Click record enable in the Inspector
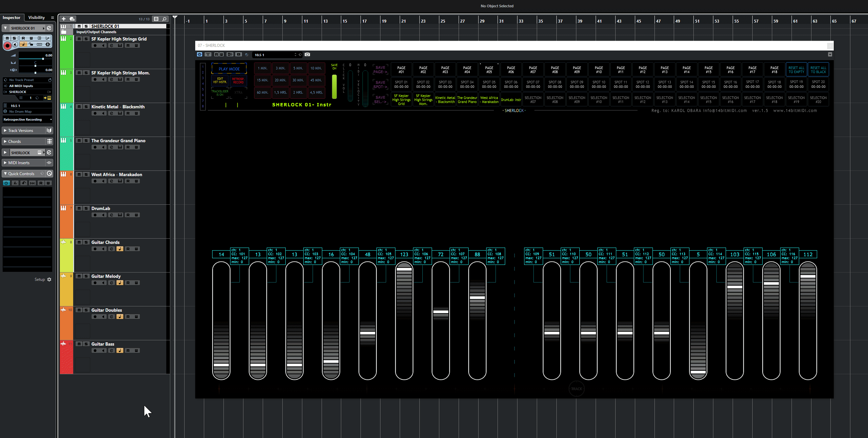Image resolution: width=868 pixels, height=438 pixels. pyautogui.click(x=7, y=45)
